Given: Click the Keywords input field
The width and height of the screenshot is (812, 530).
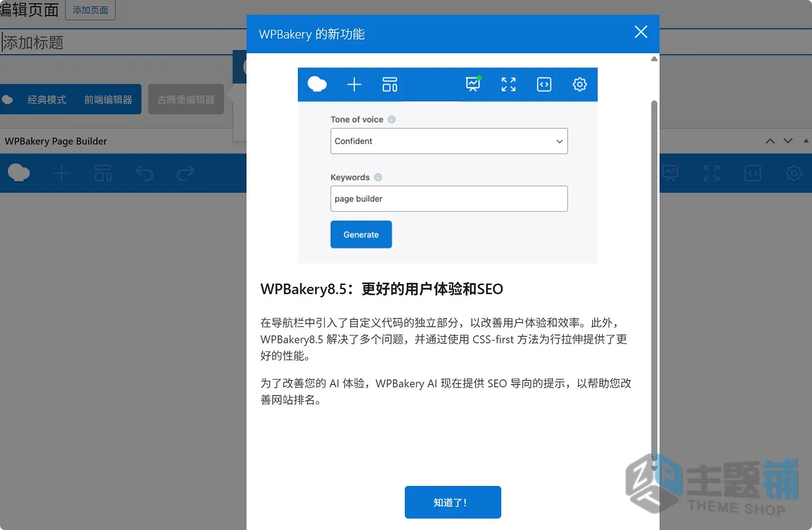Looking at the screenshot, I should pyautogui.click(x=449, y=199).
